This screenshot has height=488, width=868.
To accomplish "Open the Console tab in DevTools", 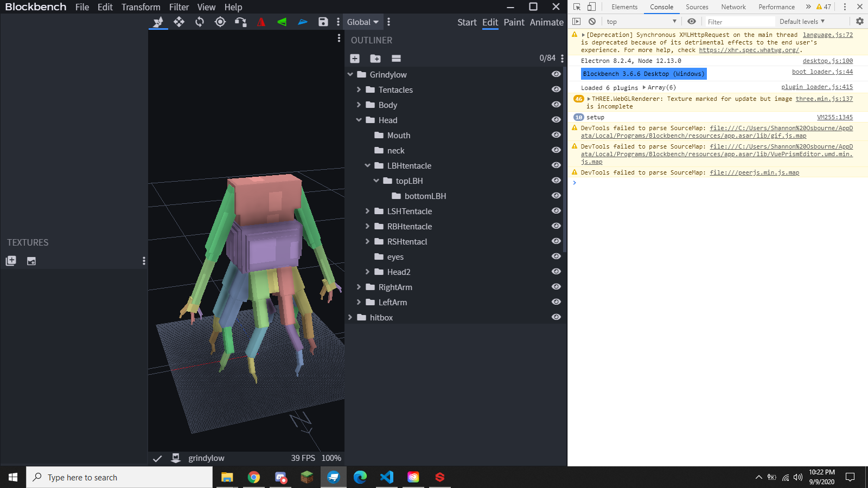I will point(661,7).
